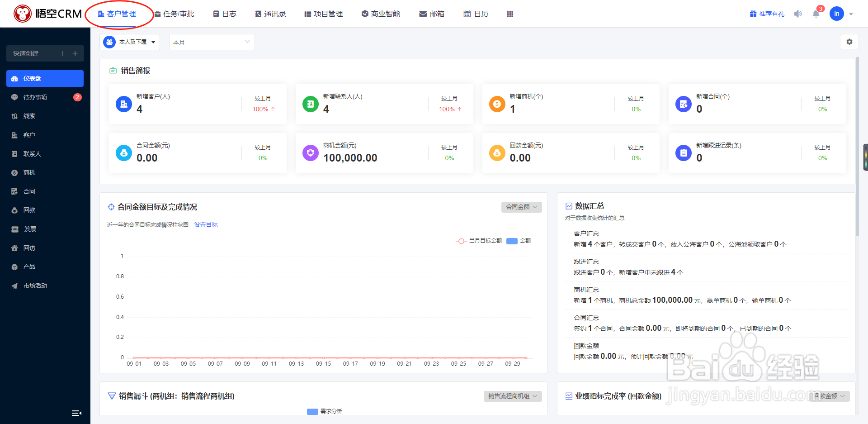Viewport: 868px width, 424px height.
Task: Click the 悟空CRM logo
Action: tap(47, 14)
